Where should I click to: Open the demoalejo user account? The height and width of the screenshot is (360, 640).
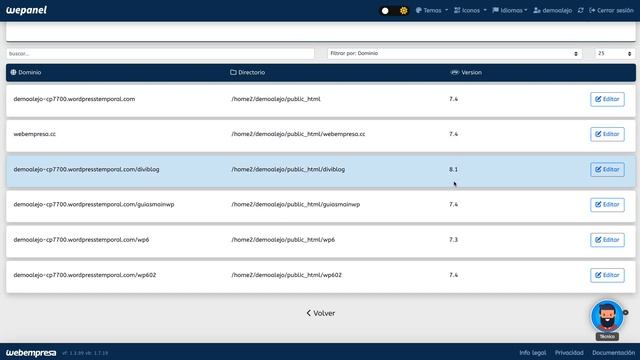tap(553, 11)
